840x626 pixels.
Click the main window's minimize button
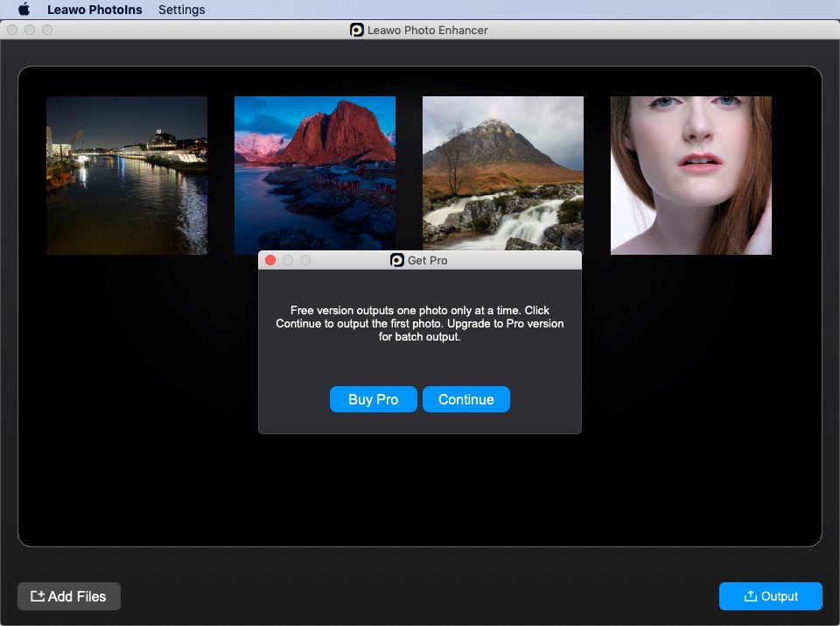click(x=30, y=30)
